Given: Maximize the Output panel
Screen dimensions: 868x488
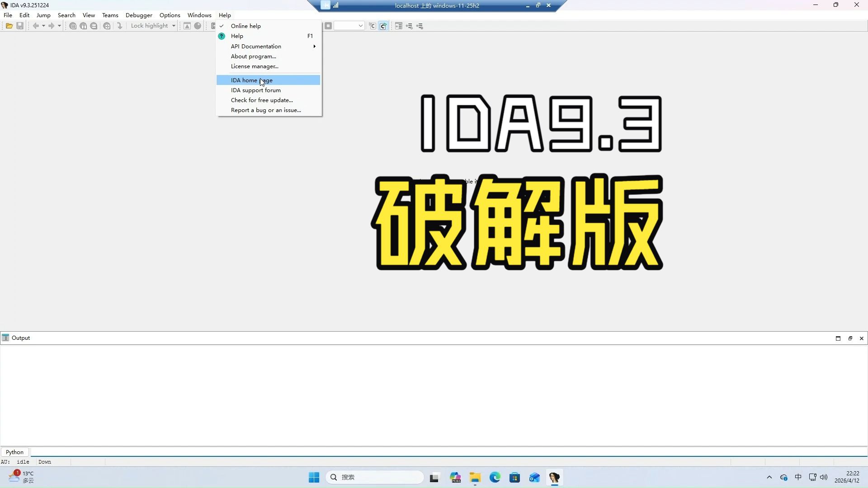Looking at the screenshot, I should 838,338.
